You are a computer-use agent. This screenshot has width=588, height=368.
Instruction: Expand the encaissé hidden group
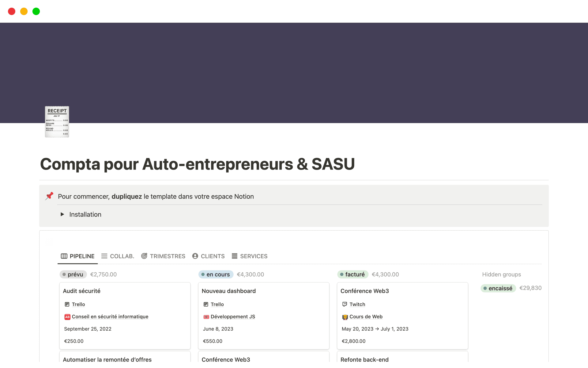click(x=498, y=288)
